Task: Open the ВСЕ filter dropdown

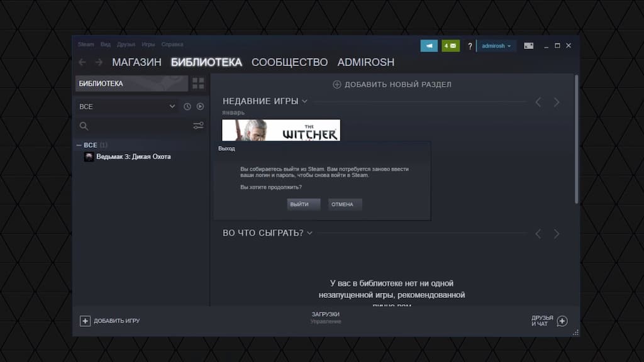Action: click(127, 106)
